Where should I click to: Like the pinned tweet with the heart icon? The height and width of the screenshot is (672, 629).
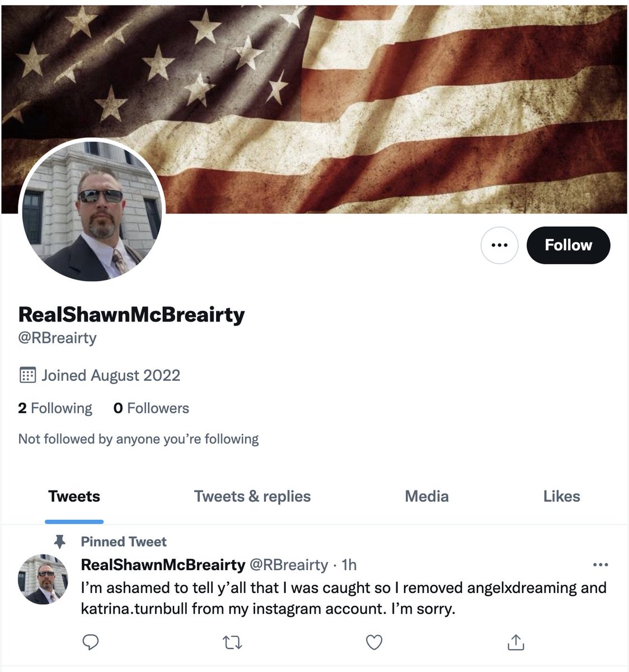[x=374, y=642]
